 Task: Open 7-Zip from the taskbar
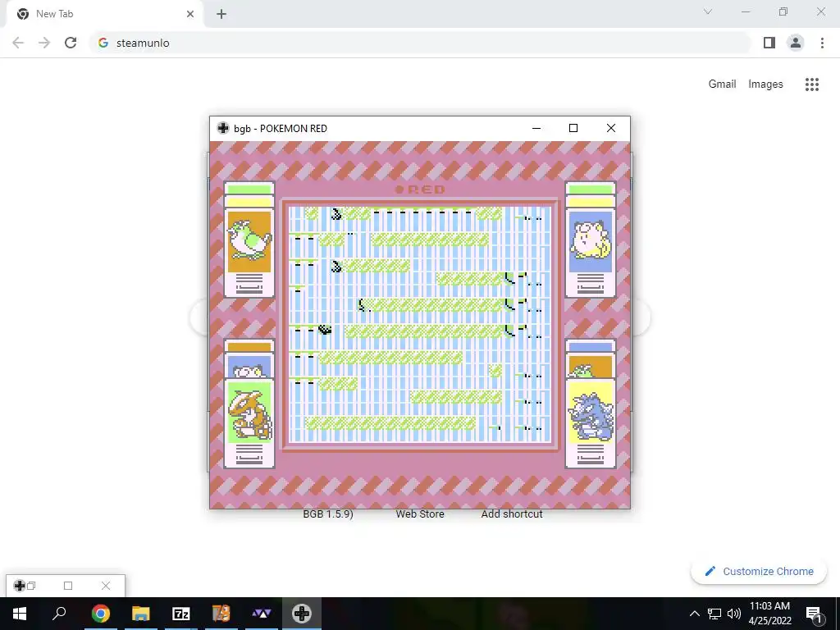click(181, 614)
